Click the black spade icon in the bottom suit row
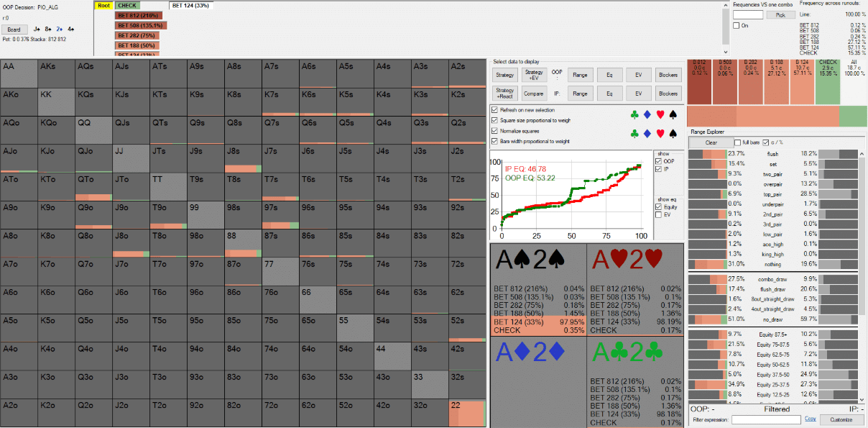 674,133
